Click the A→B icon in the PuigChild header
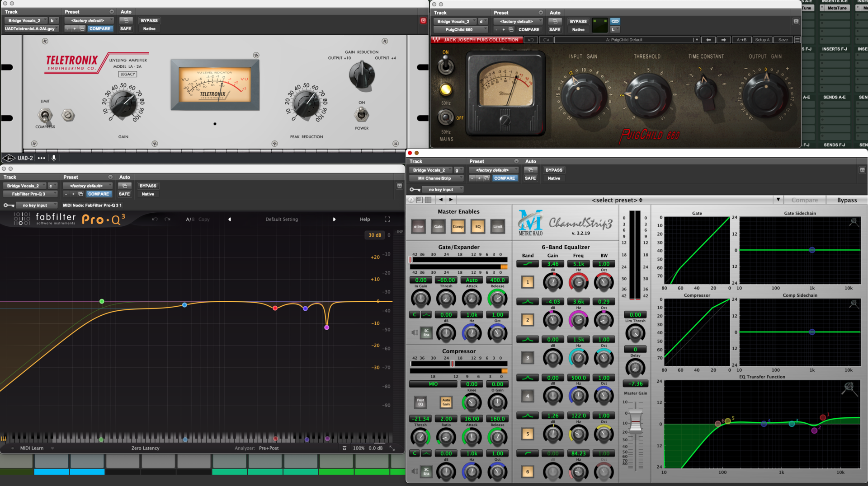This screenshot has height=486, width=868. (742, 40)
